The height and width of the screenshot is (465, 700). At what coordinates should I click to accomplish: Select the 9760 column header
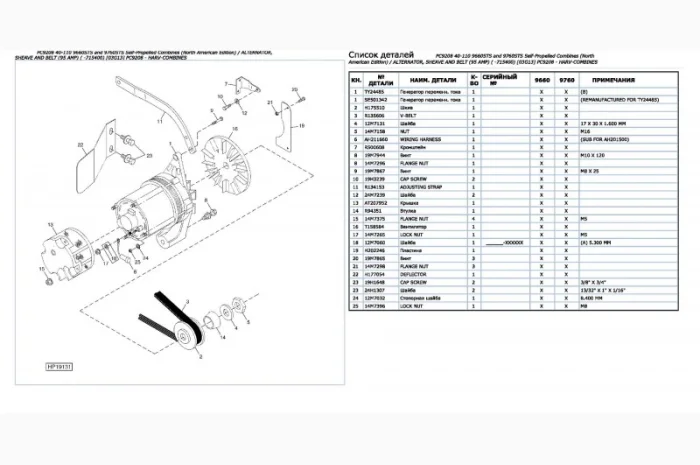(x=565, y=78)
